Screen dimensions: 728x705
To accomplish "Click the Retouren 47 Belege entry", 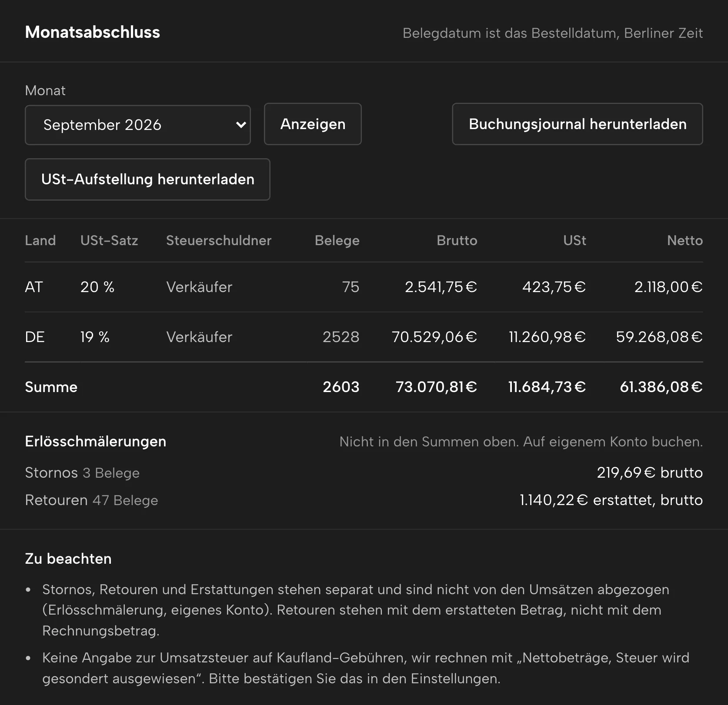I will click(91, 500).
